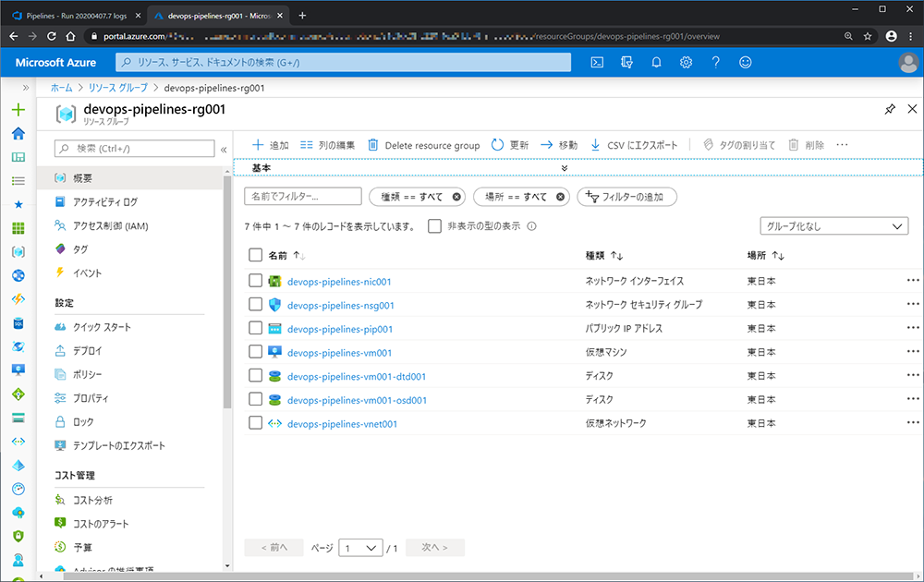Open the グループ化なし grouping dropdown
This screenshot has height=582, width=924.
[x=833, y=226]
